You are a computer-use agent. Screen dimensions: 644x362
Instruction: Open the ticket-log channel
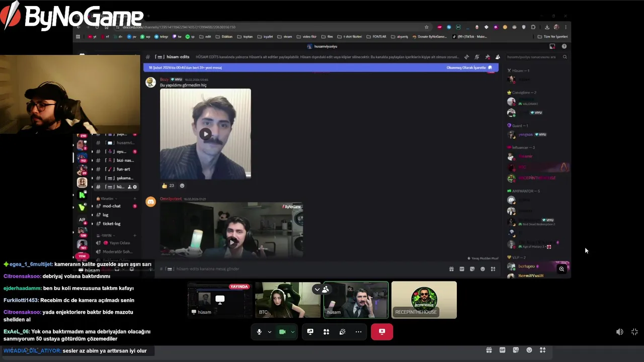112,224
